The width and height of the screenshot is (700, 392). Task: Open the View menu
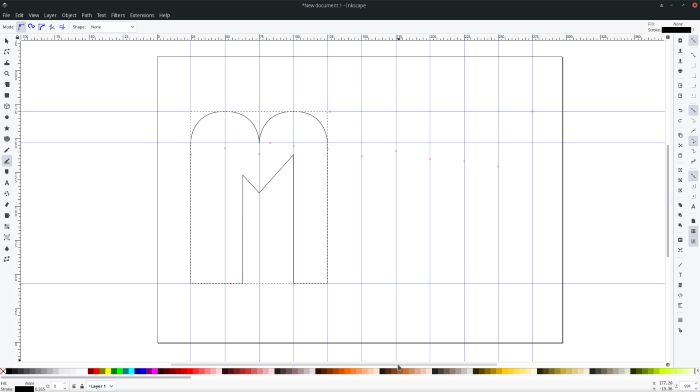(33, 15)
